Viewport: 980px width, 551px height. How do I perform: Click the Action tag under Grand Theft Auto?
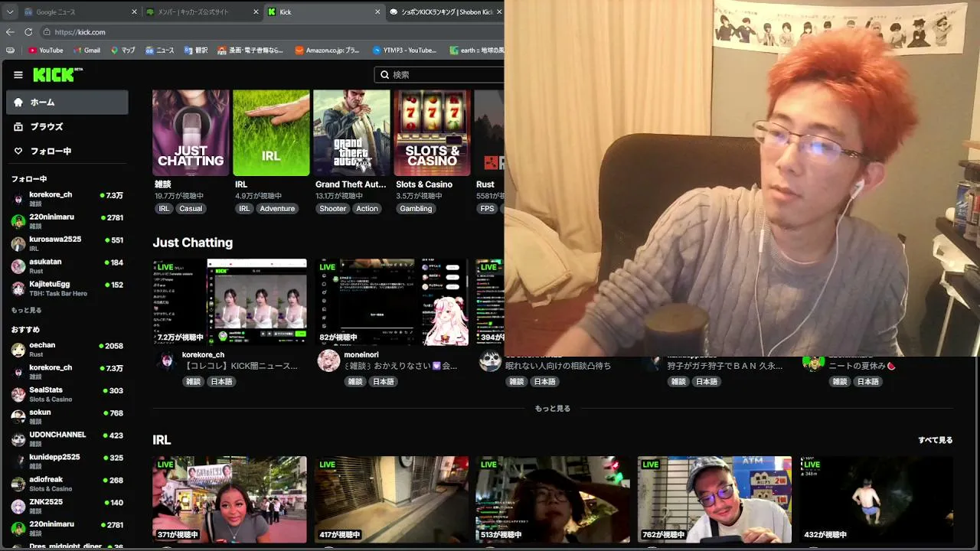pos(367,209)
